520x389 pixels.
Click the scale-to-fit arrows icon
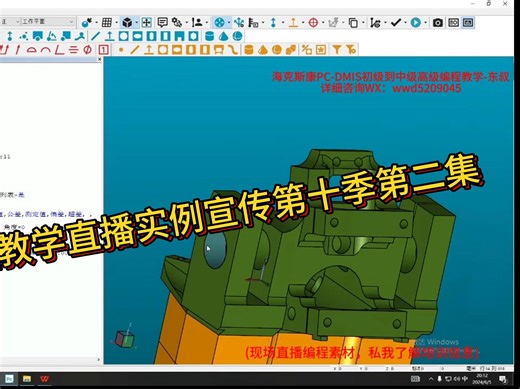point(146,23)
